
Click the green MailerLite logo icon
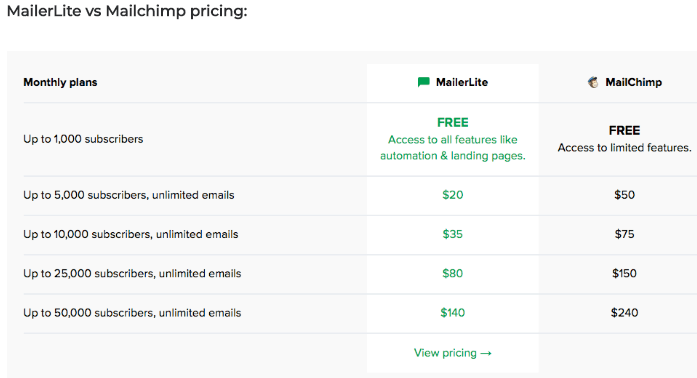tap(424, 82)
